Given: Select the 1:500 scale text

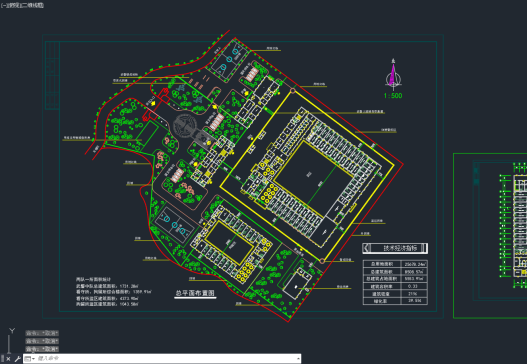Looking at the screenshot, I should (393, 96).
